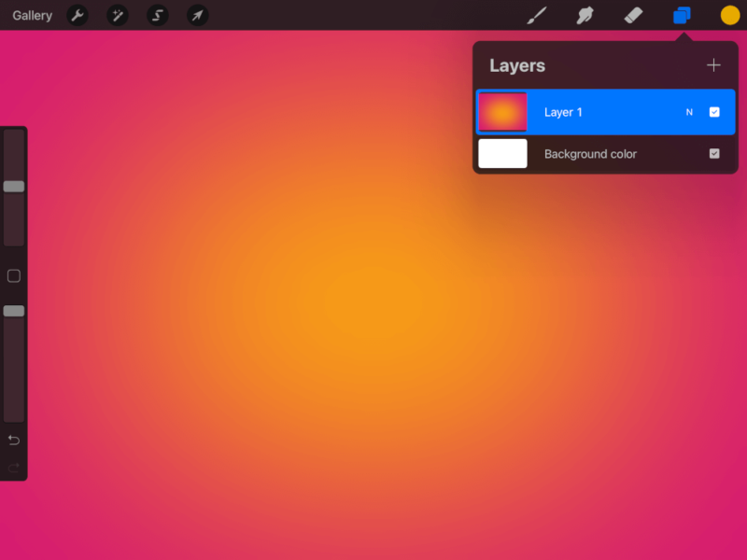
Task: Select the Brush tool
Action: 537,15
